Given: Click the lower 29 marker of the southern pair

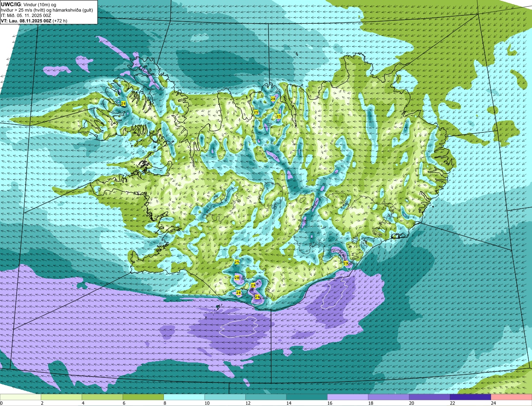Looking at the screenshot, I should (x=257, y=297).
